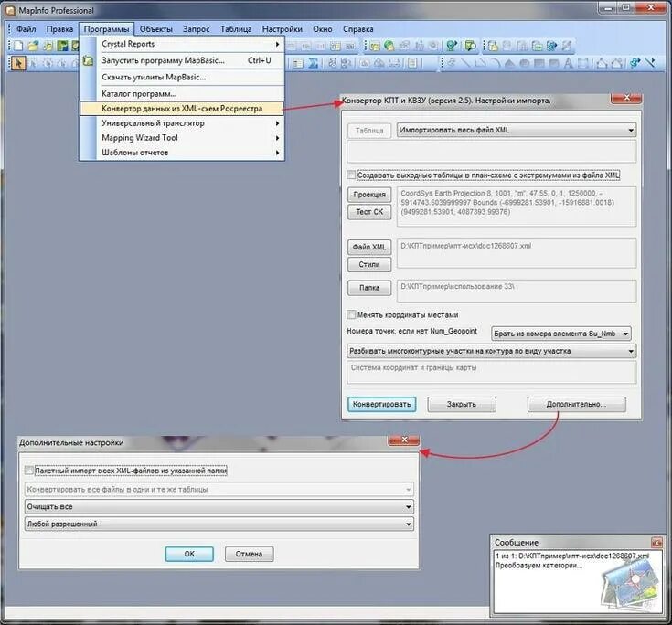Click the Marquee Select tool beside arrow
672x625 pixels.
(32, 63)
